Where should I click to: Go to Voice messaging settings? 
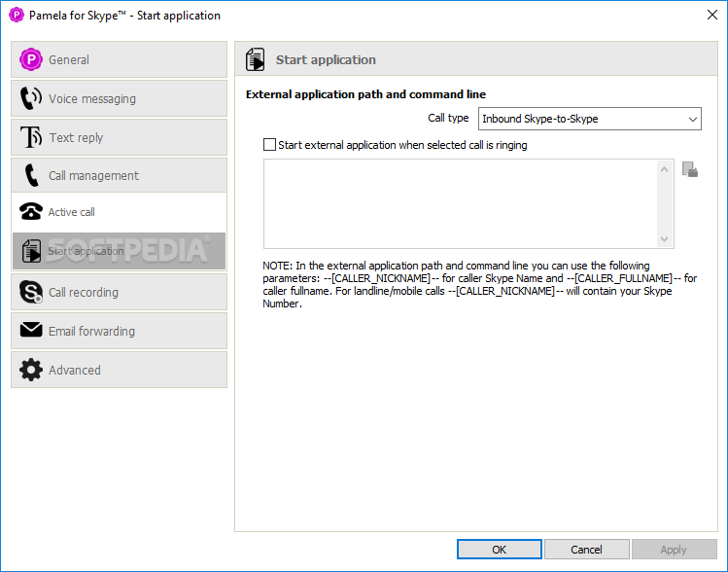[119, 98]
